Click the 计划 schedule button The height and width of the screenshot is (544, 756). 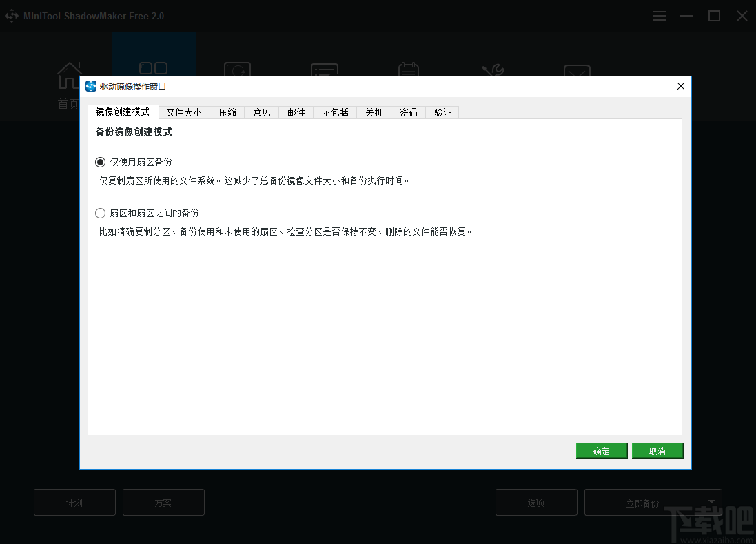click(x=74, y=502)
